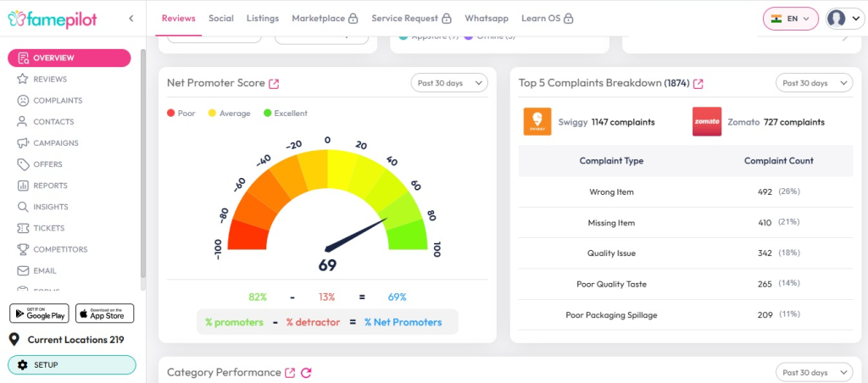The width and height of the screenshot is (868, 383).
Task: Switch to the Listings tab
Action: (263, 19)
